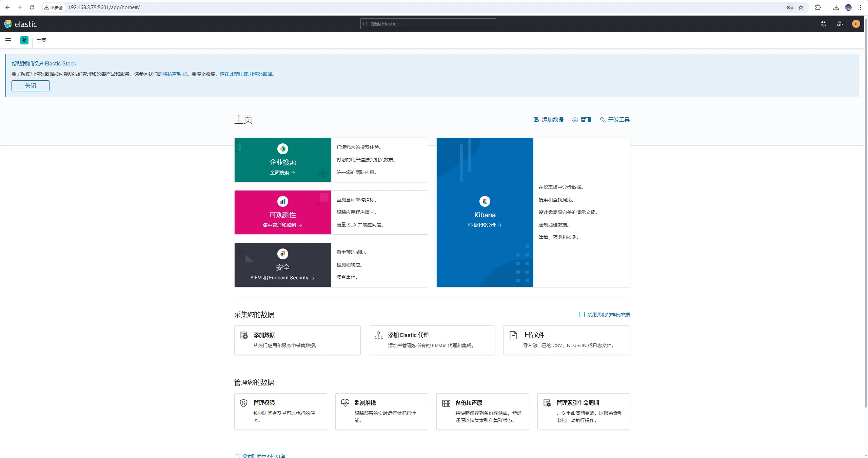Dismiss the banner with the 关闭 button
The image size is (868, 458).
(31, 86)
